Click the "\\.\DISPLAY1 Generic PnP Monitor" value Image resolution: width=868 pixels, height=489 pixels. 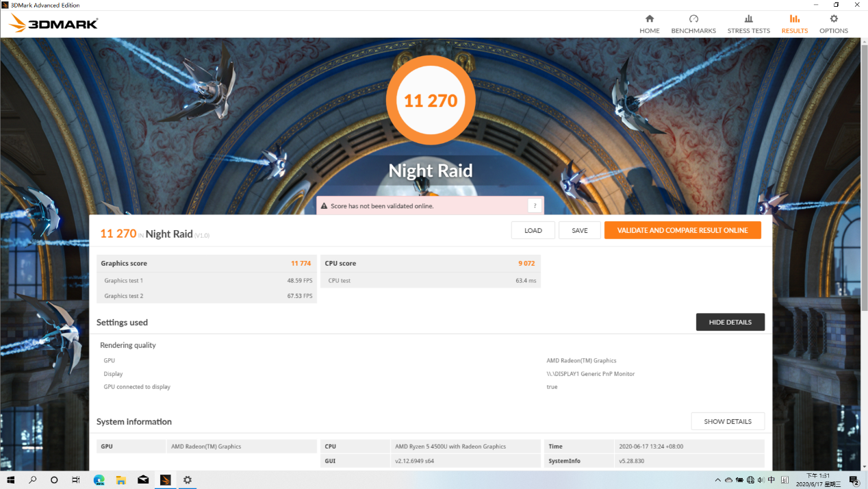(x=591, y=374)
